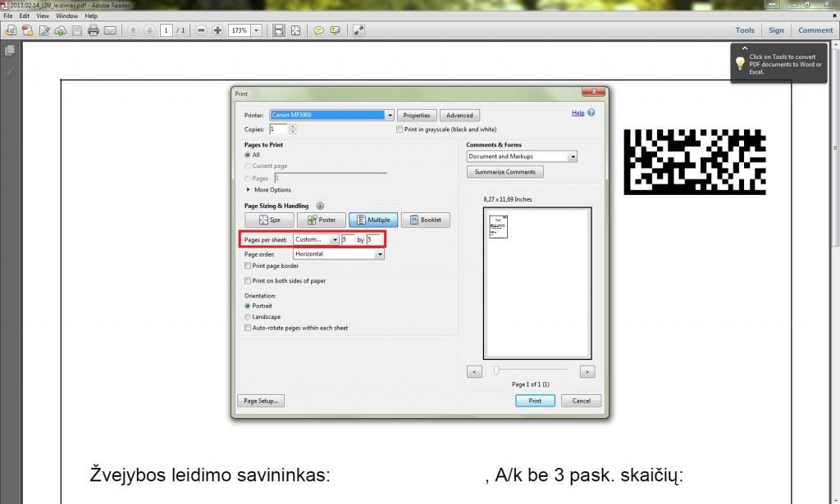Go to previous page with up arrow
Image resolution: width=840 pixels, height=504 pixels.
click(x=134, y=30)
